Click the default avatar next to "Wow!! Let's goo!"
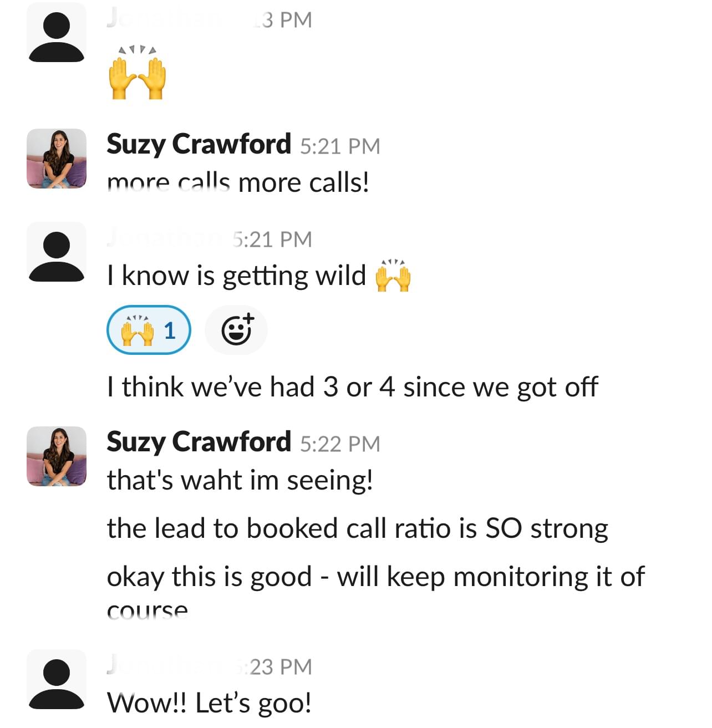This screenshot has width=712, height=728. click(57, 680)
